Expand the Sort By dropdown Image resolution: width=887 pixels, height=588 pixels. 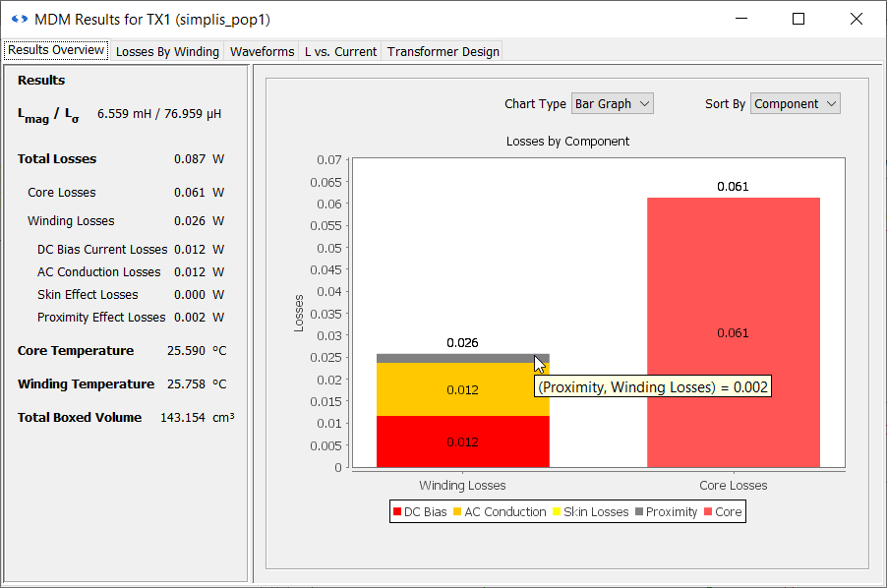[795, 103]
